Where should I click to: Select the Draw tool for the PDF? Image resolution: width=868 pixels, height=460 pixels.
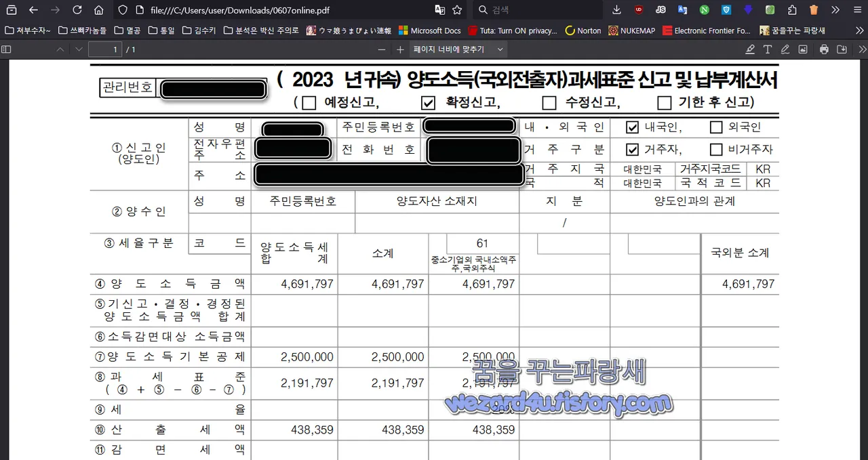pyautogui.click(x=786, y=49)
